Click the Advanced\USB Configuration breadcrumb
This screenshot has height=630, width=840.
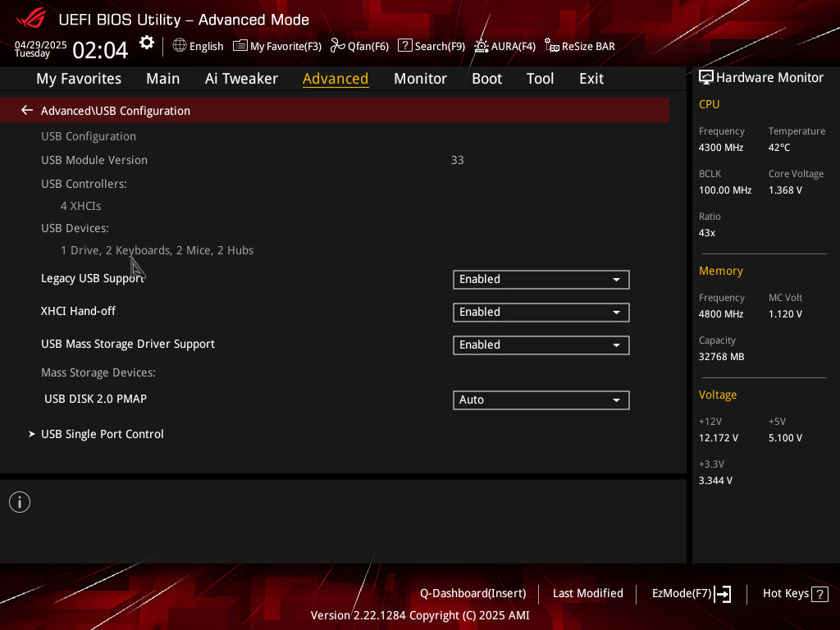tap(116, 111)
